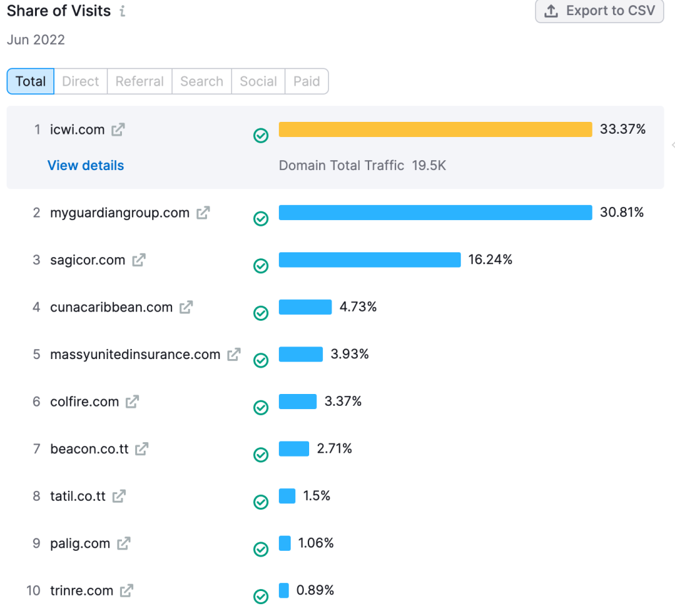Select the trinre.com domain name
The height and width of the screenshot is (616, 675).
[82, 591]
